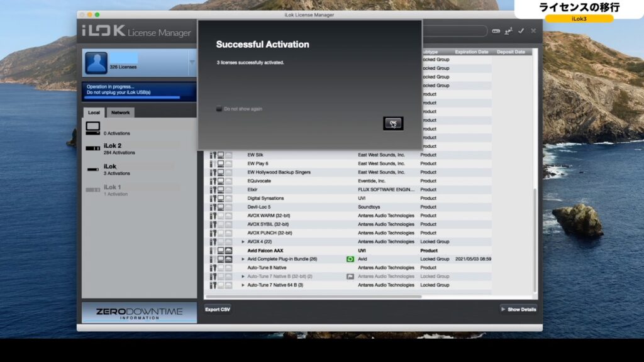The height and width of the screenshot is (362, 644).
Task: Select the computer with 0 Activations
Action: pos(139,128)
